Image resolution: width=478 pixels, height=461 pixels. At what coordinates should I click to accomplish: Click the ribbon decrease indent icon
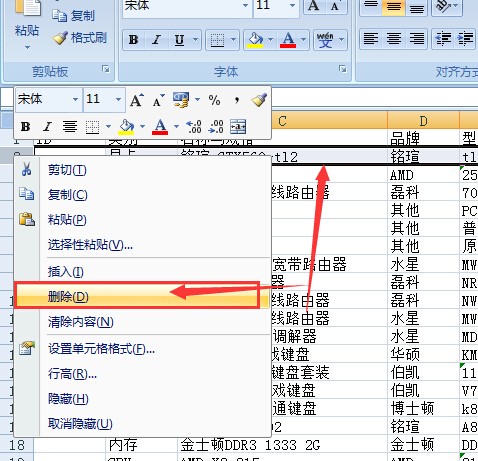pos(444,38)
